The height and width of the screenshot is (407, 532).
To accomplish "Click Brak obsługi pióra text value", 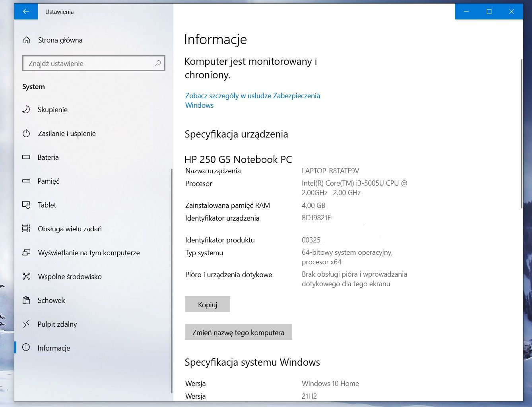I will point(354,279).
